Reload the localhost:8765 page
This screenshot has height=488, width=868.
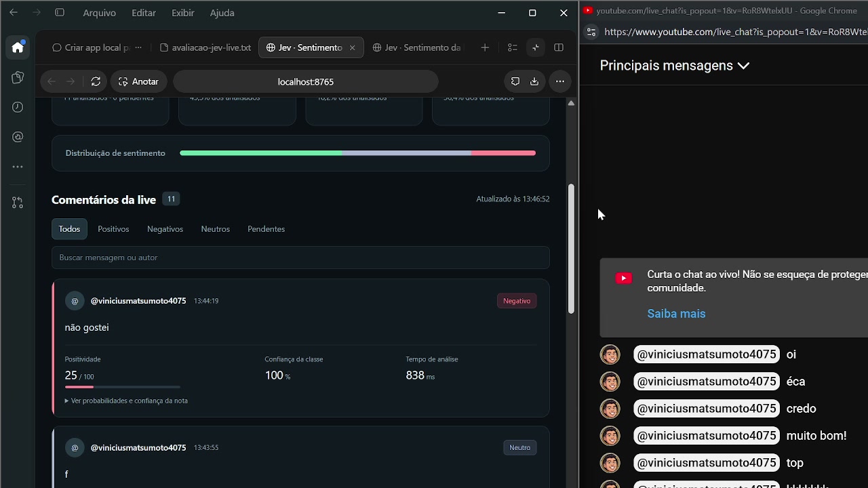click(x=96, y=81)
